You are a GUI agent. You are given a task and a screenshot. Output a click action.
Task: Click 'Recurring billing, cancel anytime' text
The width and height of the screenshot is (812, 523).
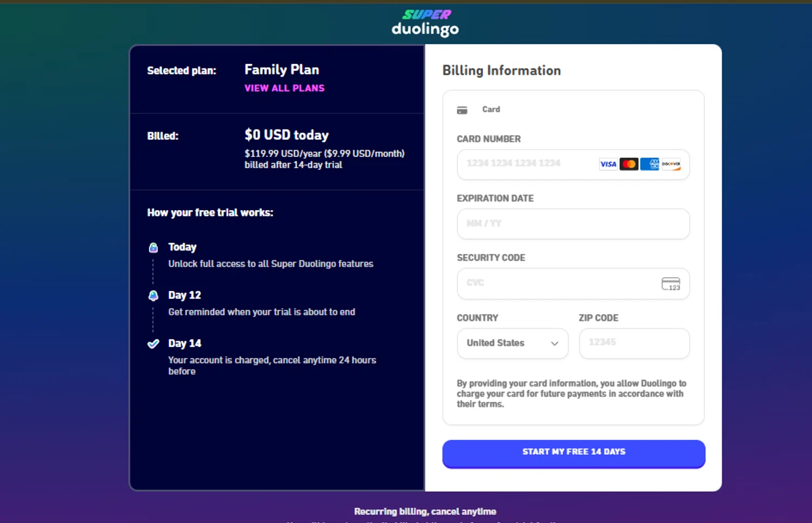tap(425, 511)
